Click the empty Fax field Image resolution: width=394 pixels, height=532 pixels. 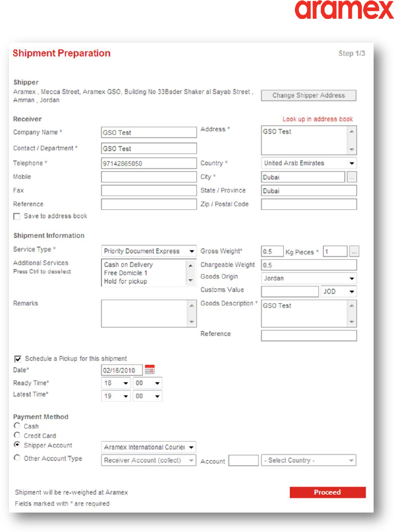click(x=149, y=190)
